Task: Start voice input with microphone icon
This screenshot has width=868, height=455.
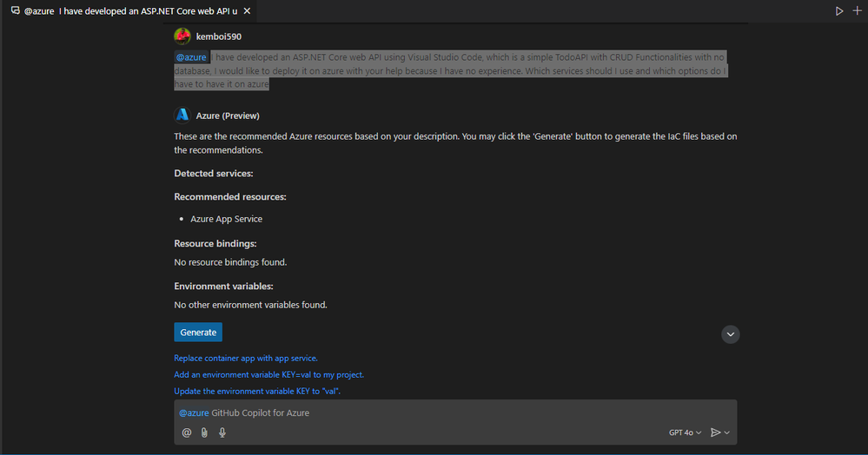Action: click(222, 432)
